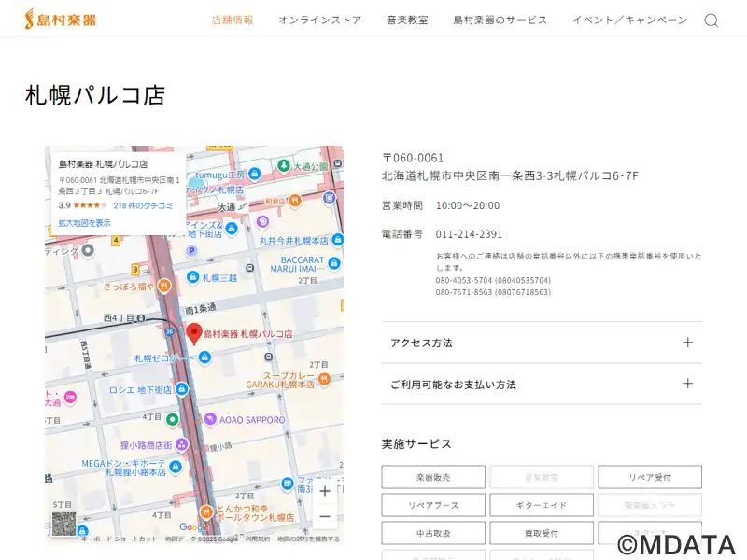Viewport: 747px width, 560px height.
Task: Click the 楽器販売 service button
Action: [433, 477]
